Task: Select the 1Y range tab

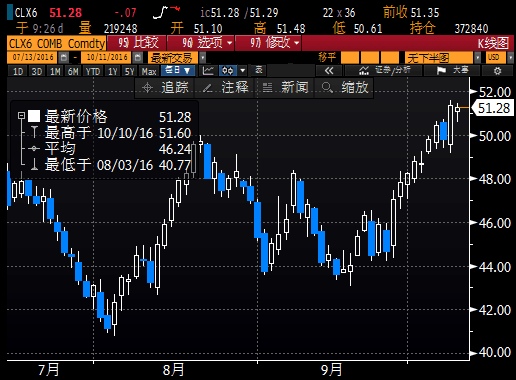Action: 113,71
